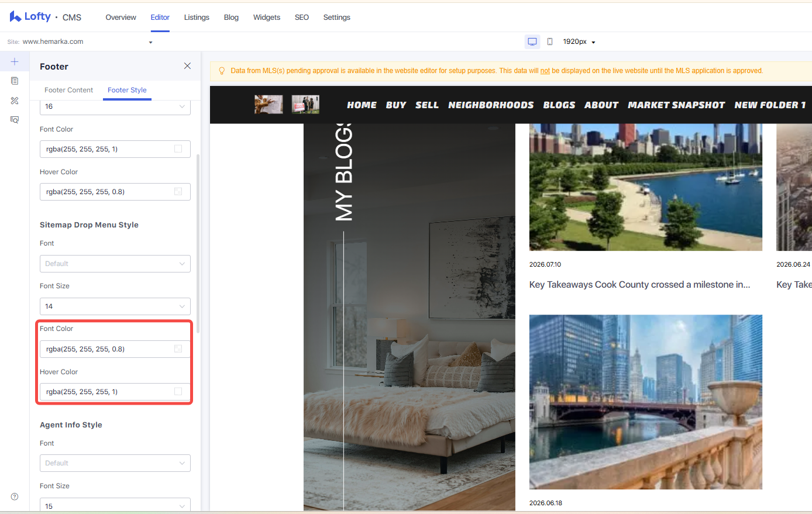Open 'Key Takeaways Cook County crossed a milestone' post

[639, 285]
